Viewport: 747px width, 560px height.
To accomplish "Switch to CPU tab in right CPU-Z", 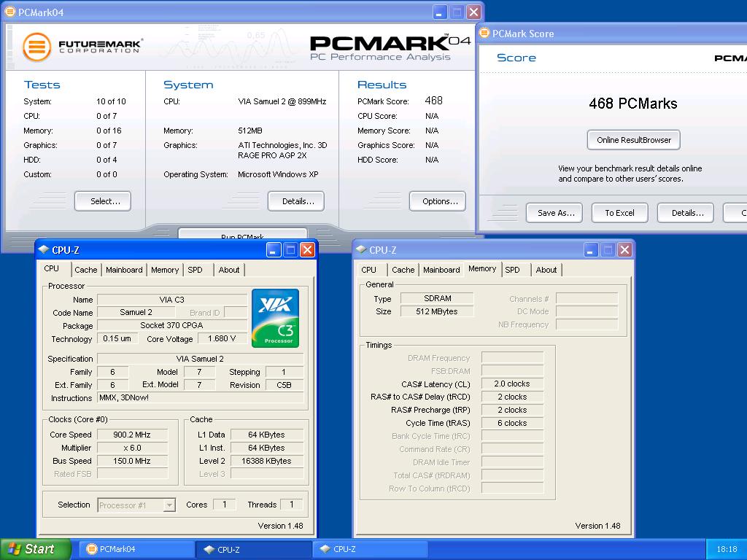I will coord(368,270).
